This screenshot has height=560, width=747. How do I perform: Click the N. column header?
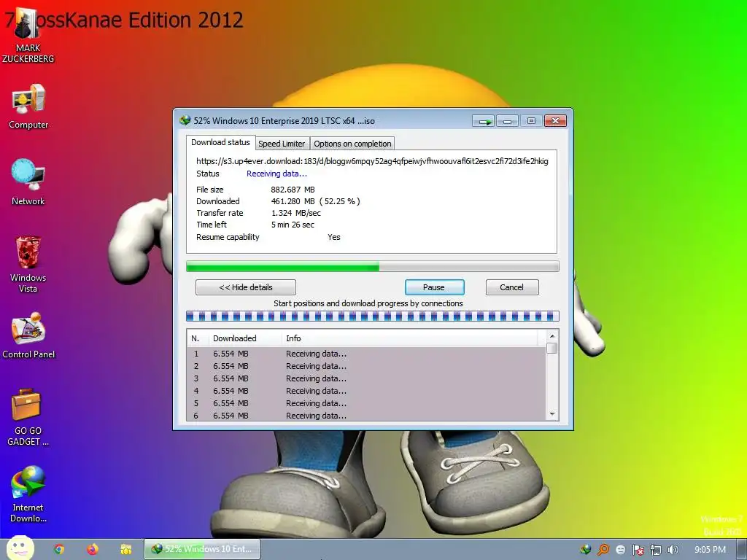(x=197, y=338)
